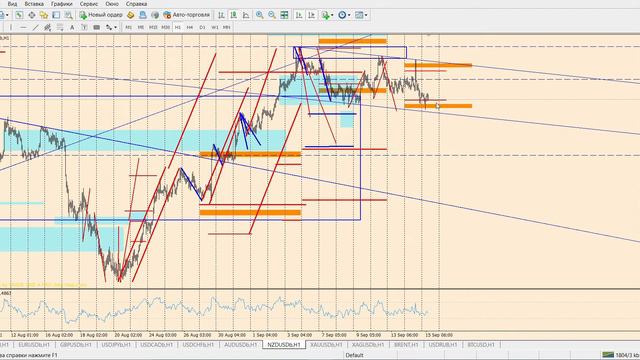Add indicator with green plus icon
Screen dimensions: 640x360
[325, 15]
